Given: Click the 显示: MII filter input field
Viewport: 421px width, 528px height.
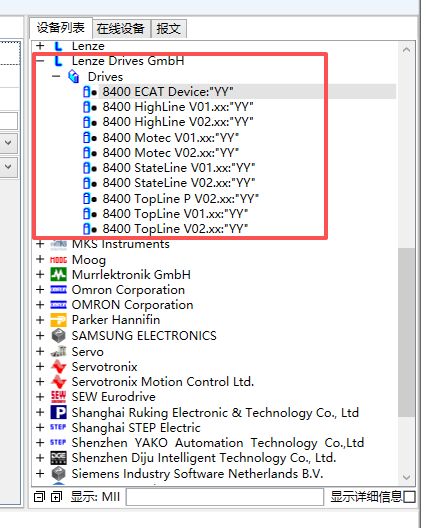Looking at the screenshot, I should pyautogui.click(x=225, y=497).
